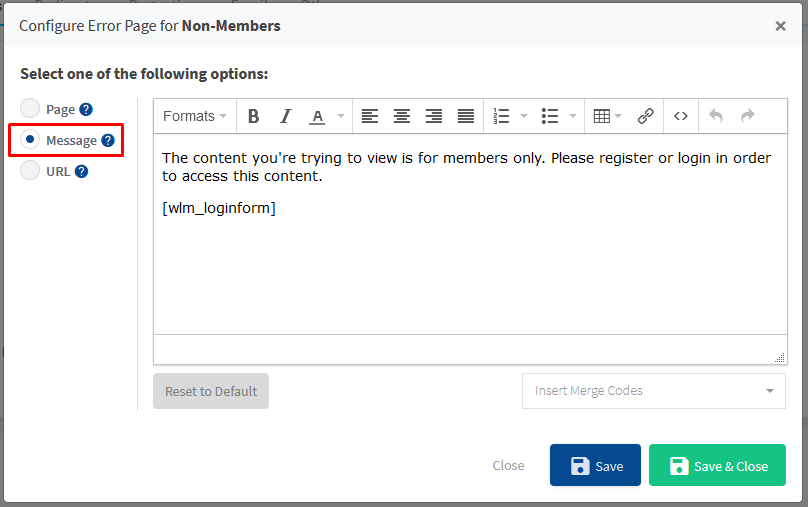Viewport: 808px width, 507px height.
Task: Click the [wlm_loginform] shortcode text
Action: (x=219, y=208)
